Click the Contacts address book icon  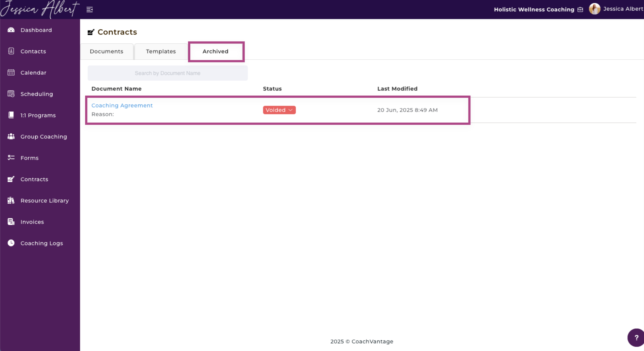[11, 51]
